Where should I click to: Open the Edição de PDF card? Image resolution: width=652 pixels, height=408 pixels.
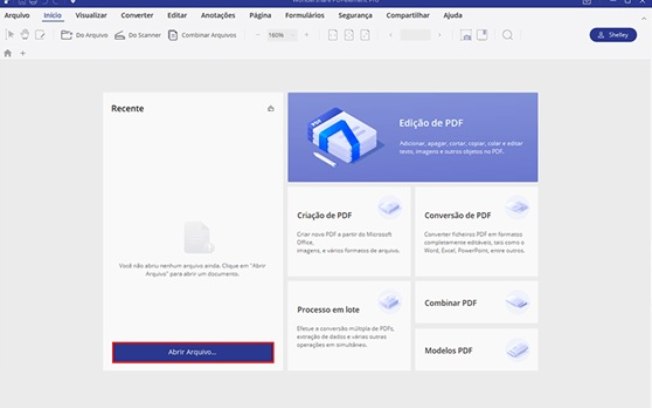pos(412,135)
